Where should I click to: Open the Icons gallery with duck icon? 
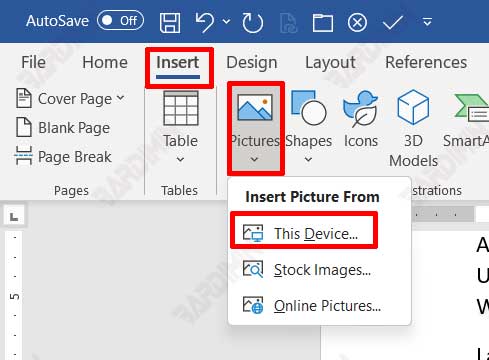pos(361,119)
